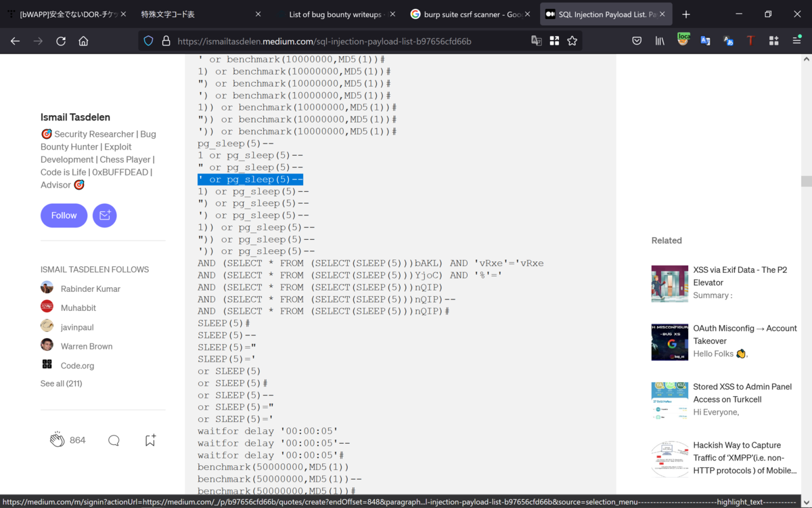
Task: Clap for this article
Action: [x=57, y=440]
